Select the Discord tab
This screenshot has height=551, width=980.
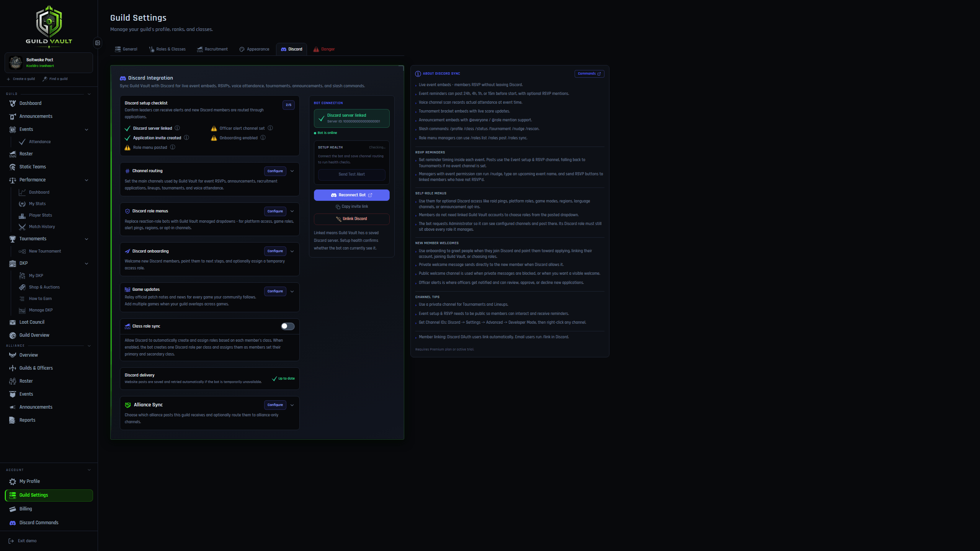tap(291, 49)
